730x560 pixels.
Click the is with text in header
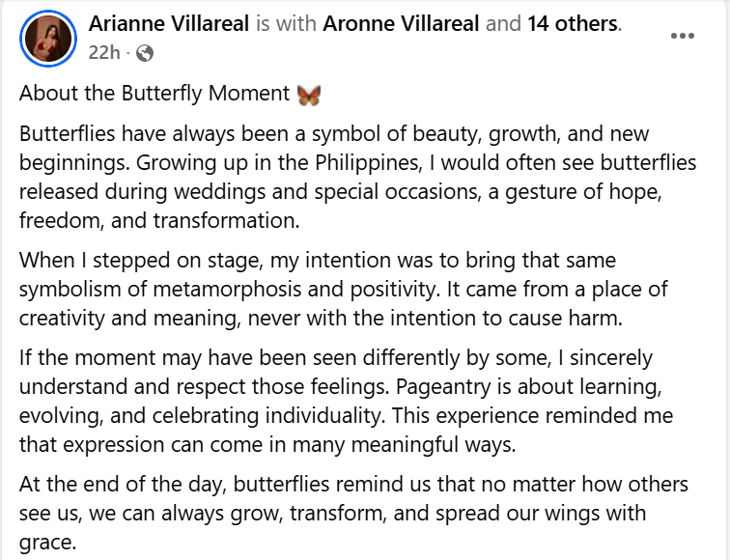tap(286, 23)
